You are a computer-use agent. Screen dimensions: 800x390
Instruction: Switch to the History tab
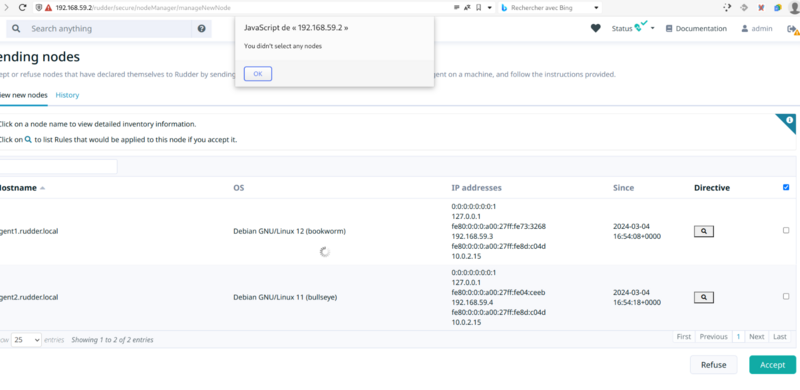67,95
